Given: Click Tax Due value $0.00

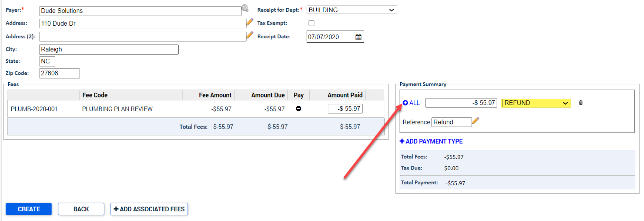Looking at the screenshot, I should tap(451, 168).
